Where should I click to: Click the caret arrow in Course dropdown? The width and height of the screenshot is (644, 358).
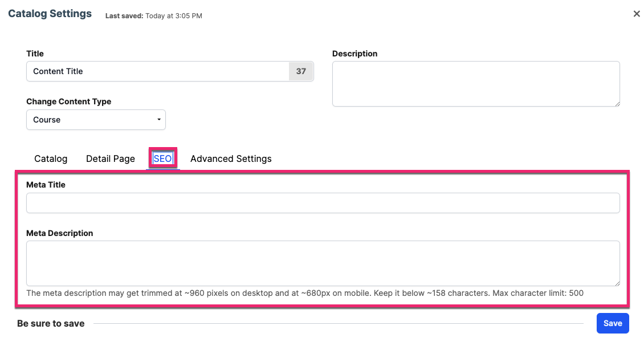(158, 120)
